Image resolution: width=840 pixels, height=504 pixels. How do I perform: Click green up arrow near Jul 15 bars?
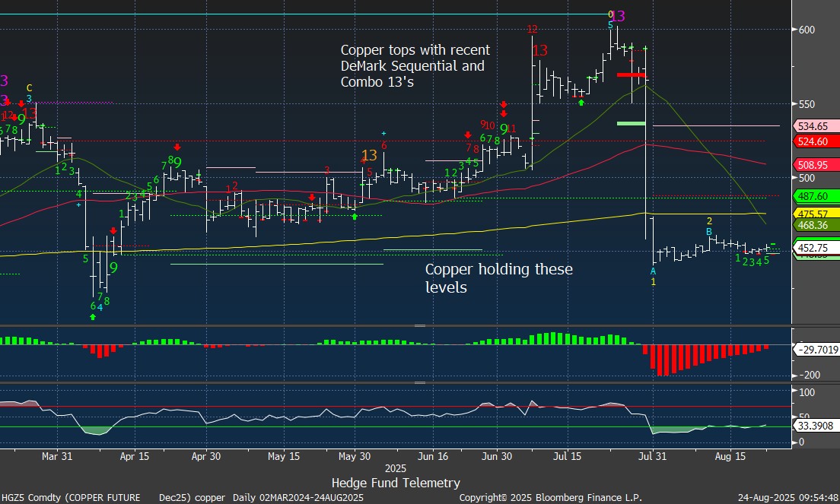(581, 102)
